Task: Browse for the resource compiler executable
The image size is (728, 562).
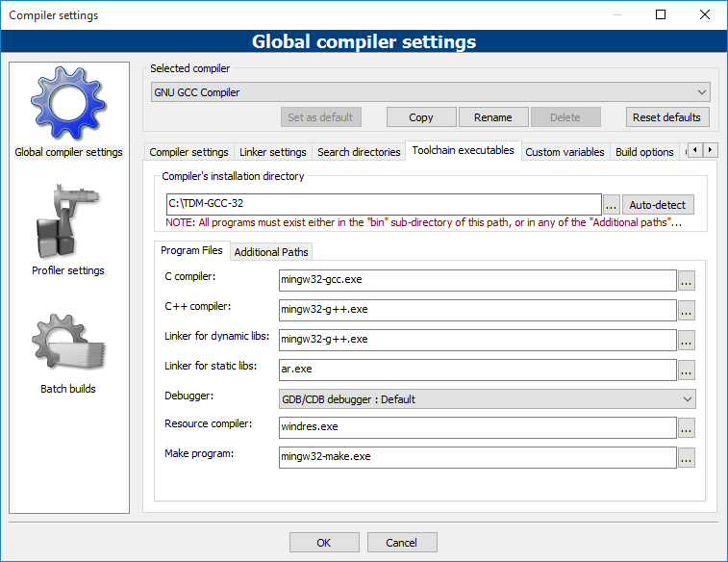Action: (x=686, y=428)
